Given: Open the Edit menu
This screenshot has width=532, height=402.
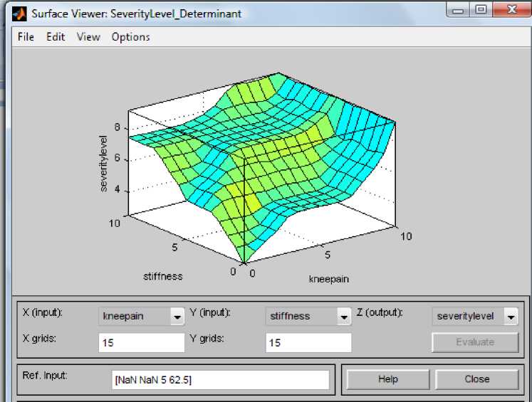Looking at the screenshot, I should (56, 36).
